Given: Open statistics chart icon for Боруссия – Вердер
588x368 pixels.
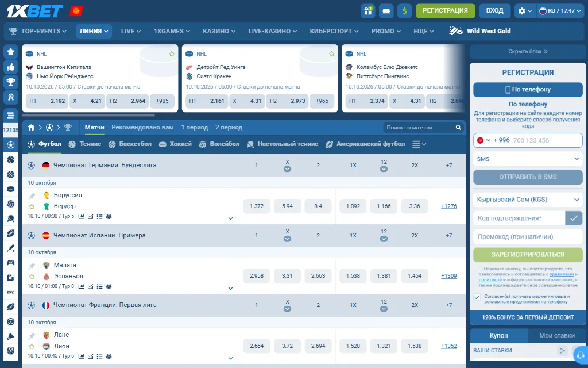Looking at the screenshot, I should [81, 217].
